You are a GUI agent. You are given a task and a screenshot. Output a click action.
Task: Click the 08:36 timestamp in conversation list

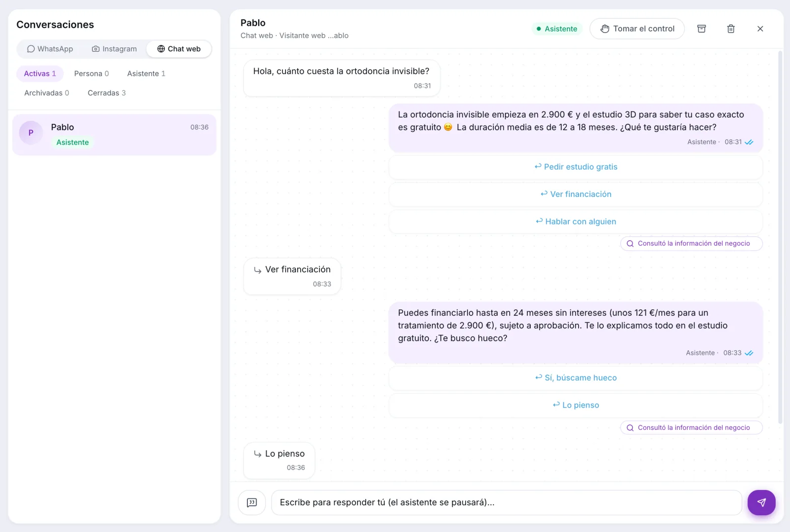199,127
